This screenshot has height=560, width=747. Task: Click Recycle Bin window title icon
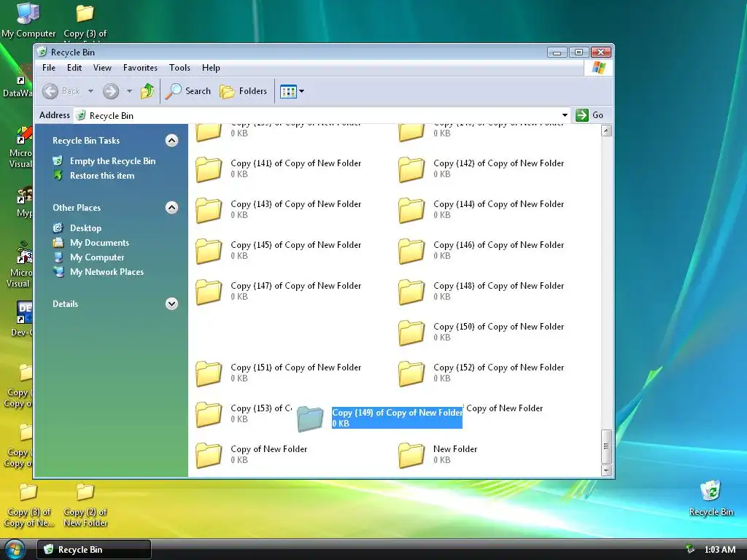42,52
